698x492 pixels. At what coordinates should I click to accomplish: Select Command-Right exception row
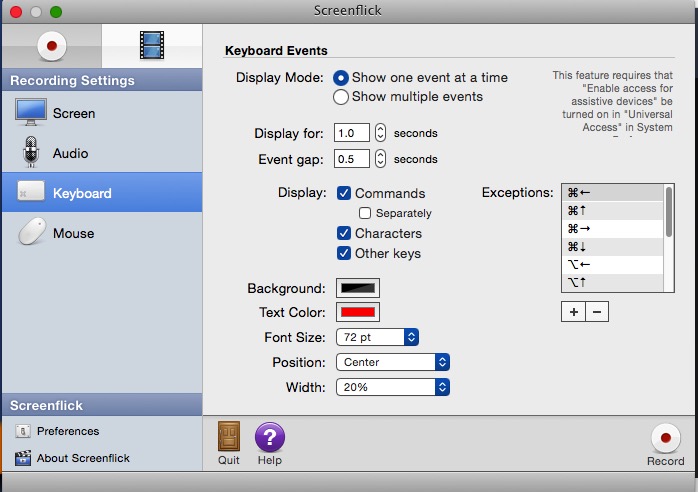pos(613,228)
